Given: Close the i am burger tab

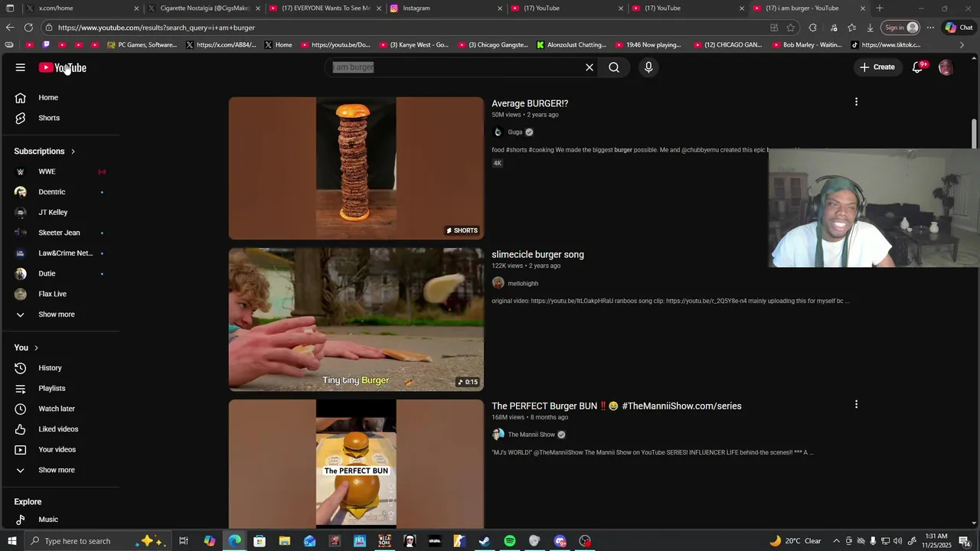Looking at the screenshot, I should pyautogui.click(x=863, y=8).
